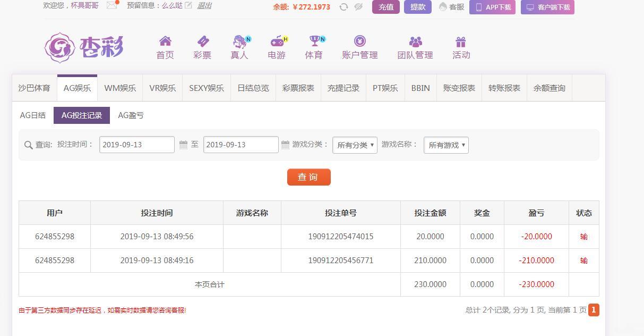Open 充提记录 tab
Image resolution: width=644 pixels, height=336 pixels.
(x=344, y=88)
